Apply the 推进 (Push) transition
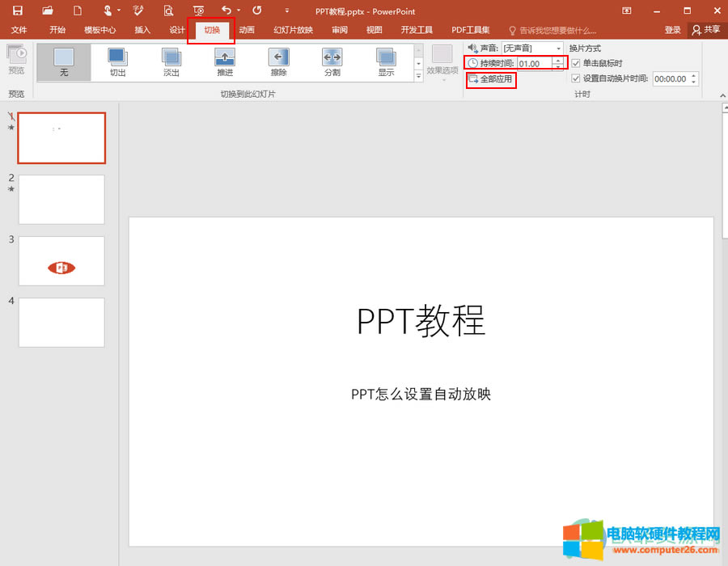 224,61
